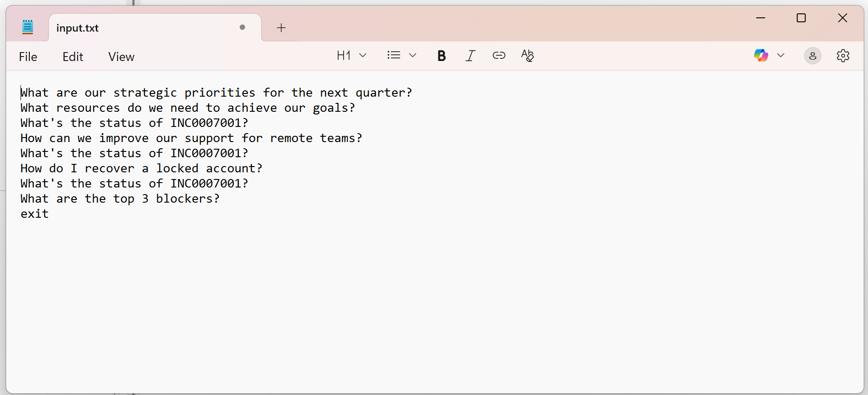868x395 pixels.
Task: Toggle bold formatting
Action: (x=442, y=56)
